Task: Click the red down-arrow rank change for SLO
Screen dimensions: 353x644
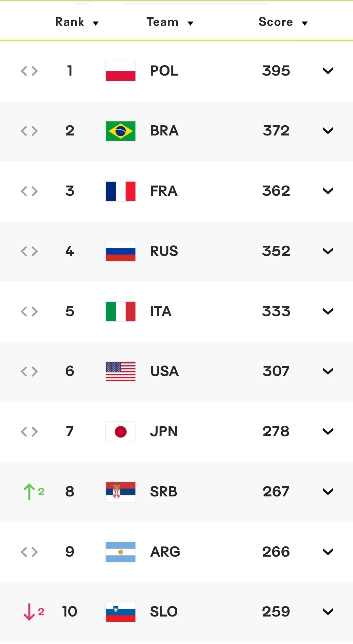Action: pyautogui.click(x=34, y=612)
